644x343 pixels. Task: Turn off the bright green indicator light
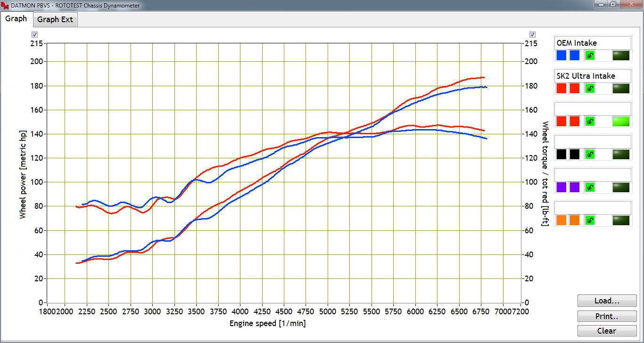tap(621, 121)
